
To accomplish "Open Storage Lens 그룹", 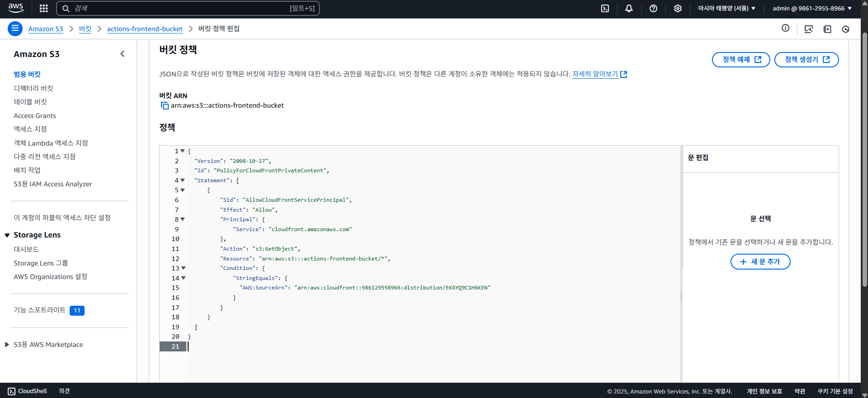I will (x=41, y=263).
